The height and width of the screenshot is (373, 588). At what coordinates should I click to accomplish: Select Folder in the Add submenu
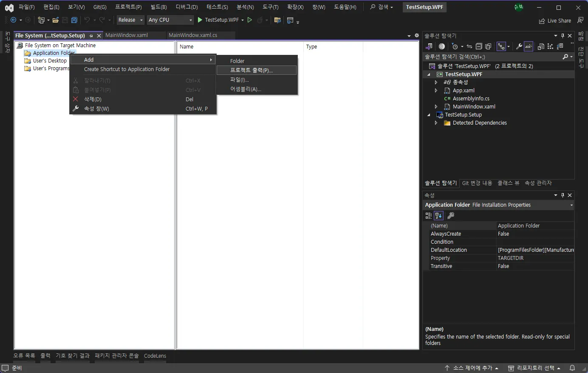(x=257, y=61)
